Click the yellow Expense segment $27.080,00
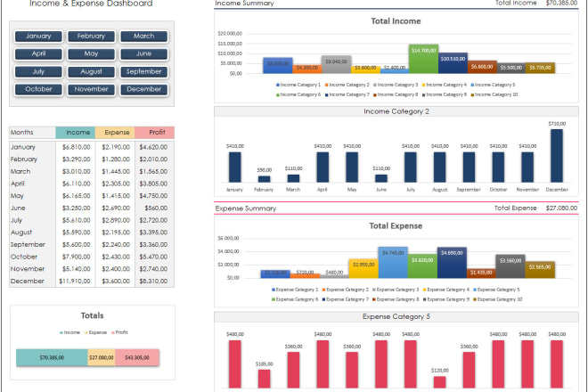Screen dimensions: 588x392 [x=102, y=357]
